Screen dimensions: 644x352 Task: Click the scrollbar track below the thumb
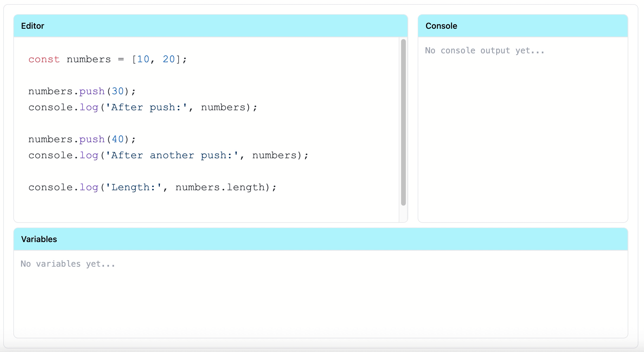[x=403, y=214]
